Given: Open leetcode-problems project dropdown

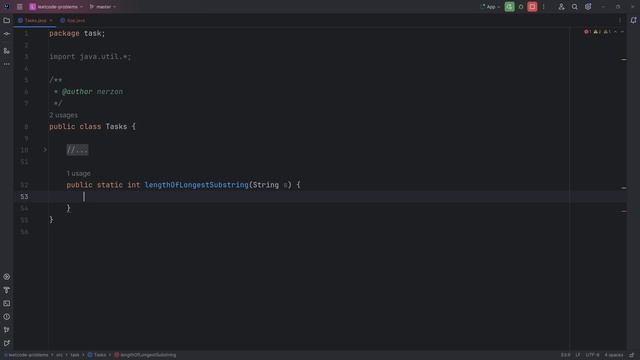Looking at the screenshot, I should coord(56,7).
